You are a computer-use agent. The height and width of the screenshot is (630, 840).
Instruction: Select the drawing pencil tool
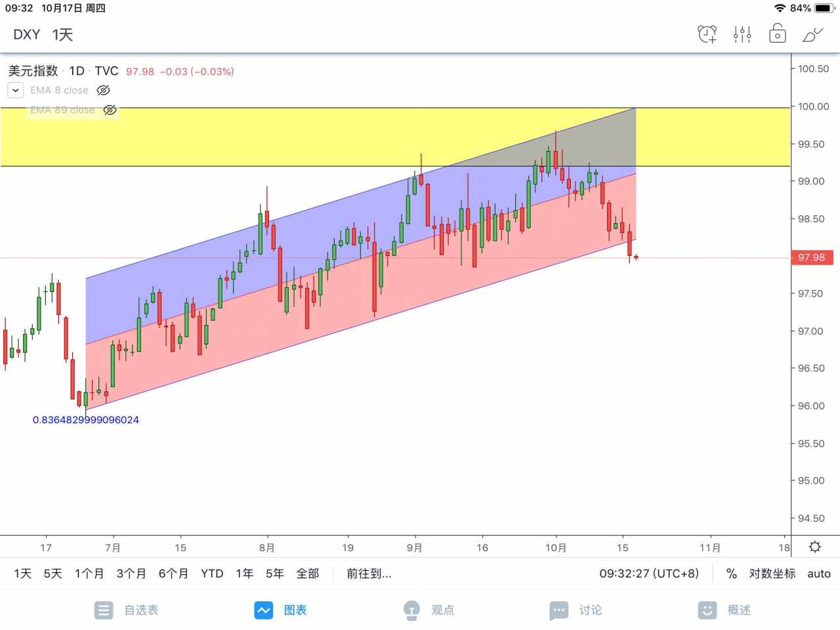(812, 34)
